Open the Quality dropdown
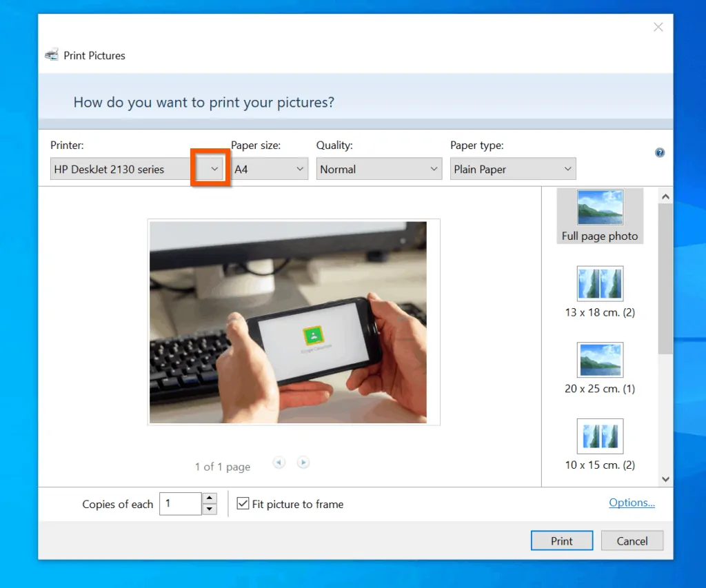Viewport: 706px width, 588px height. click(x=433, y=169)
